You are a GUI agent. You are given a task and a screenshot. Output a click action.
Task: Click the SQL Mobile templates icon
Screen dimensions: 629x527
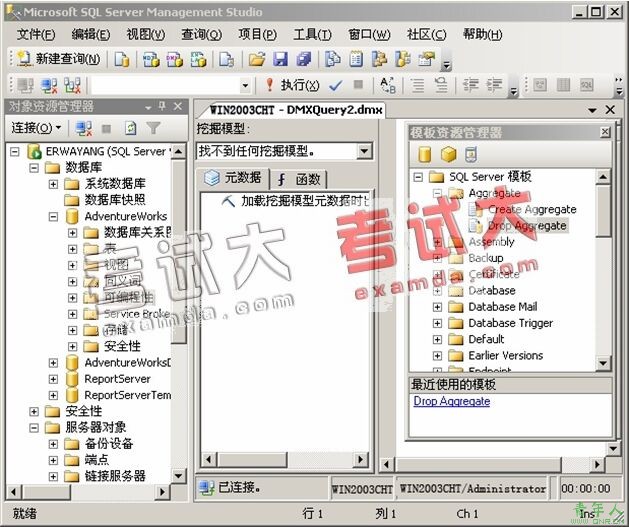pos(471,154)
